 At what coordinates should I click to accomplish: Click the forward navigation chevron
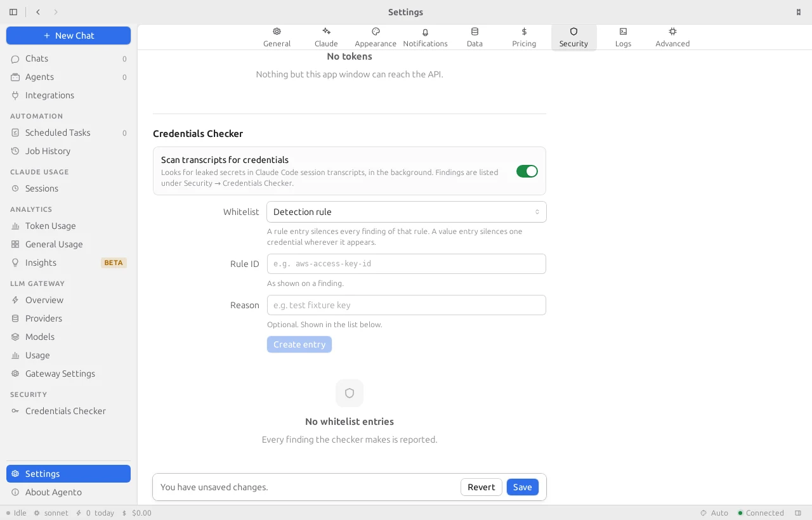56,12
